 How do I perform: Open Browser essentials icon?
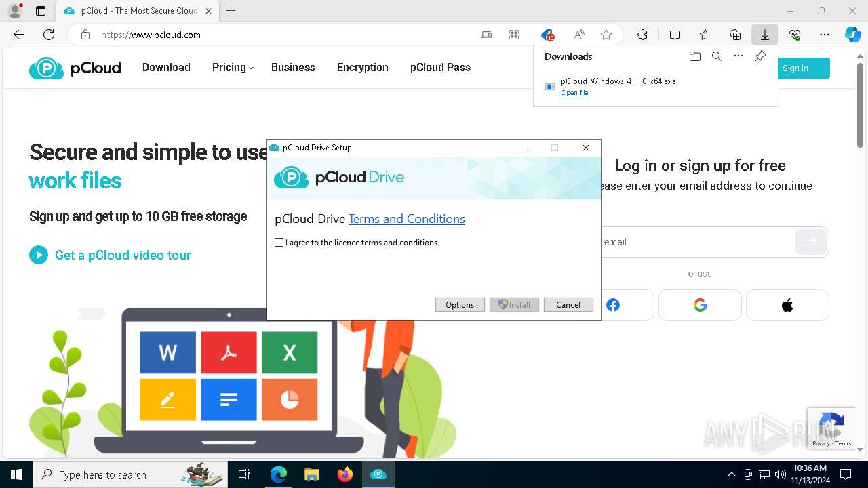click(x=795, y=35)
